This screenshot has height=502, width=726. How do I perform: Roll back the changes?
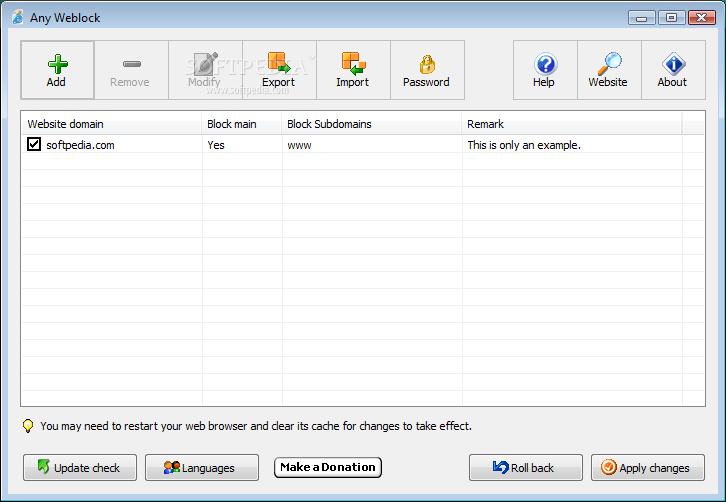526,467
